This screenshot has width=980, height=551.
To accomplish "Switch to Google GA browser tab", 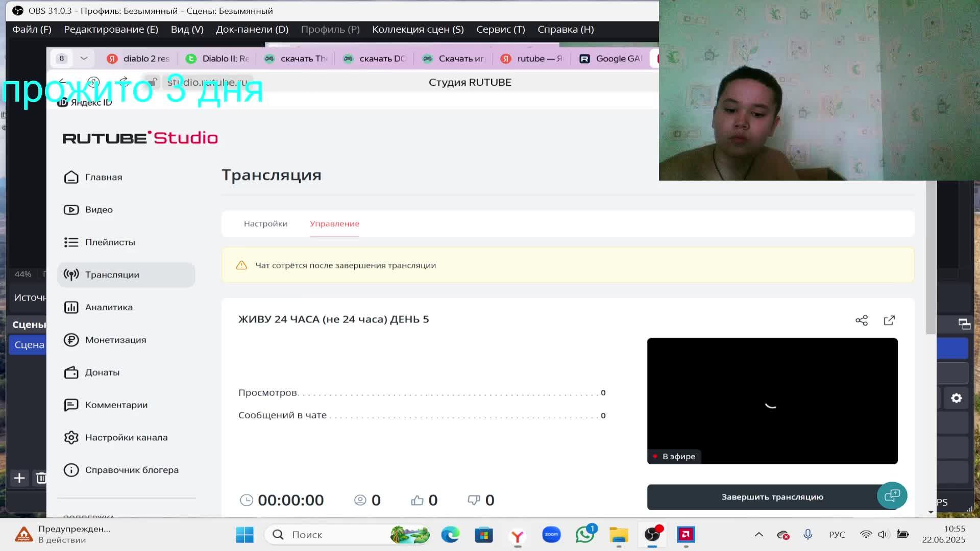I will [611, 59].
